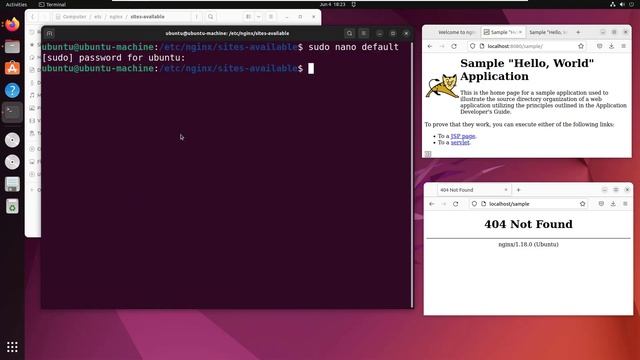640x360 pixels.
Task: Switch to the 'Sample Hello' third tab
Action: [547, 32]
